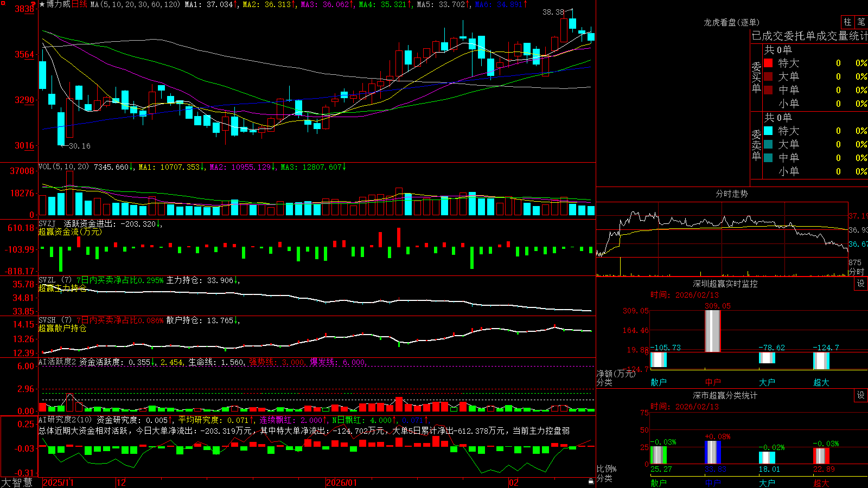Click the SVZL 主力持仓 indicator label
The width and height of the screenshot is (868, 488).
pos(55,280)
